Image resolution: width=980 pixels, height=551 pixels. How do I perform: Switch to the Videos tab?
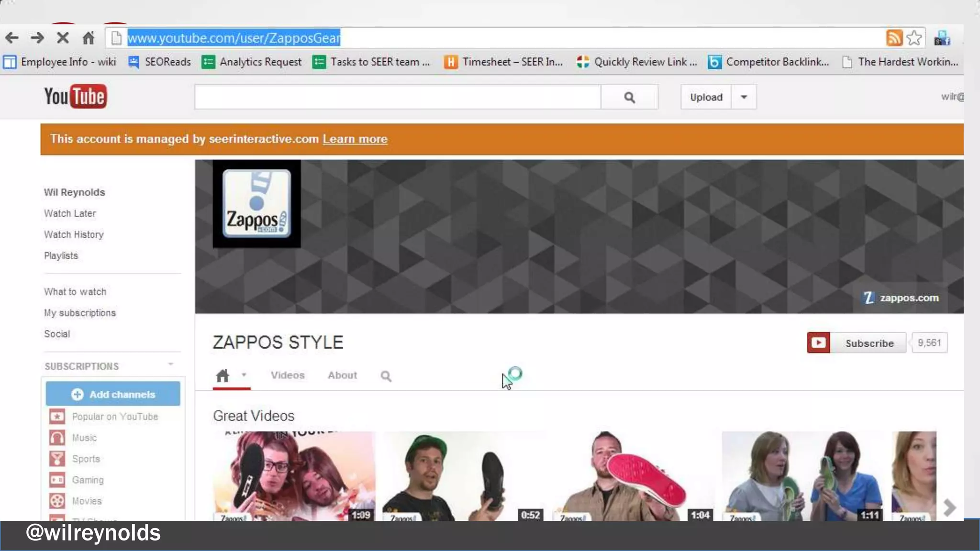click(287, 375)
